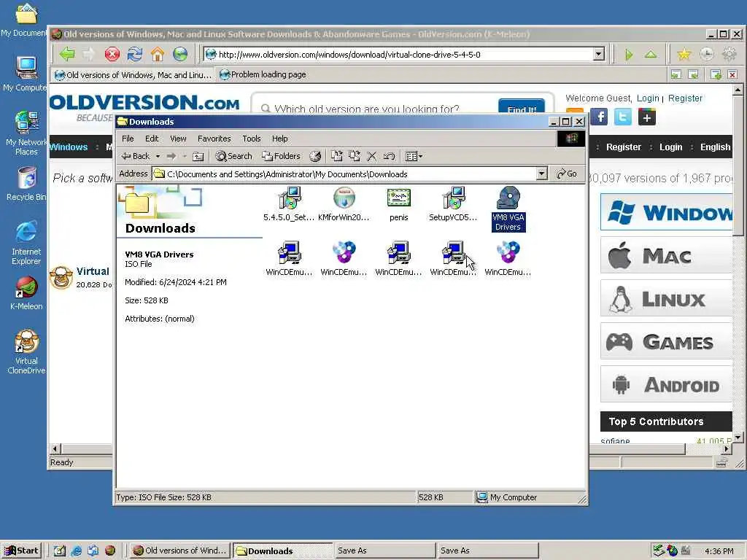Select the 5.4.5.0_Set... installer file
The height and width of the screenshot is (560, 747).
289,204
